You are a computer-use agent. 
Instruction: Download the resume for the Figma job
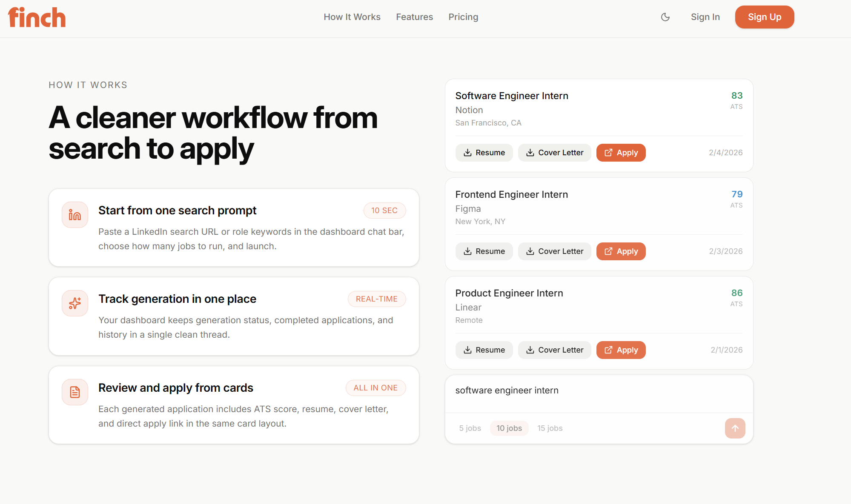(484, 251)
